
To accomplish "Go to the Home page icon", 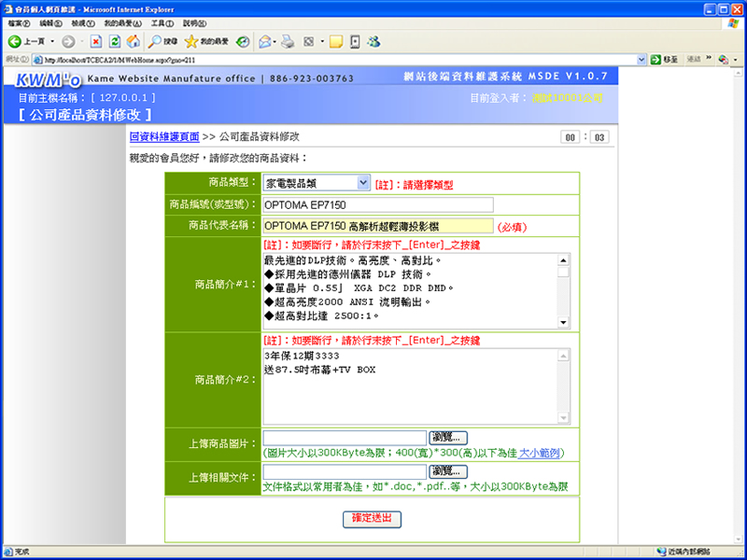I will 134,42.
